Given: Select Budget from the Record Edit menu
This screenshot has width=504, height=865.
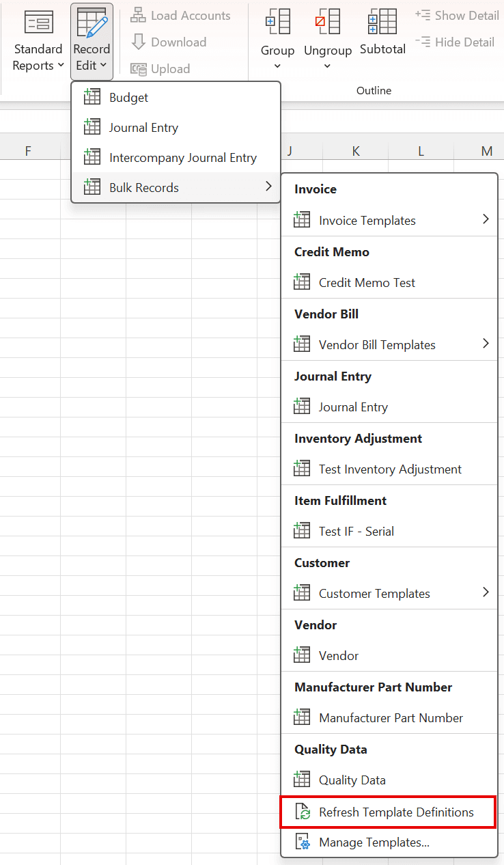Looking at the screenshot, I should pos(176,98).
